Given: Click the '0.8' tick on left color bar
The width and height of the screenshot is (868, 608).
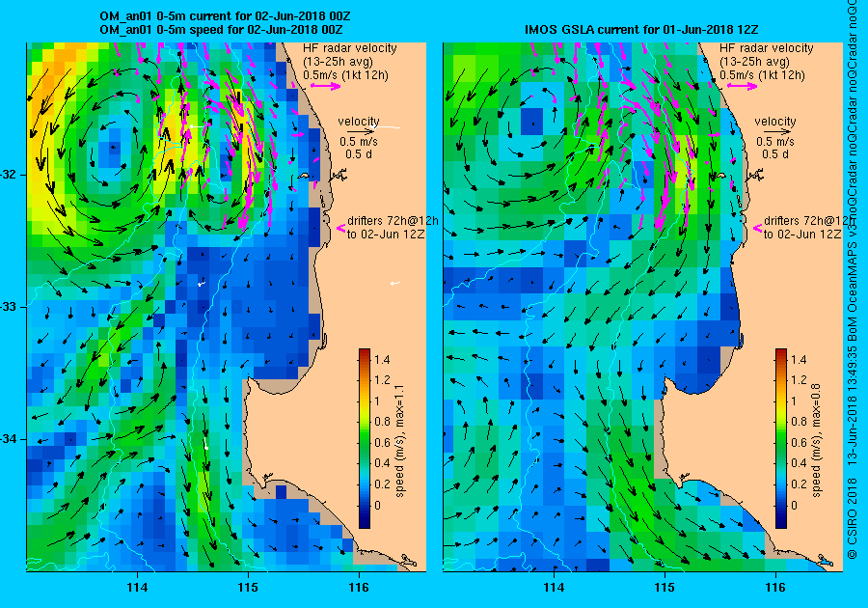Looking at the screenshot, I should (x=382, y=422).
